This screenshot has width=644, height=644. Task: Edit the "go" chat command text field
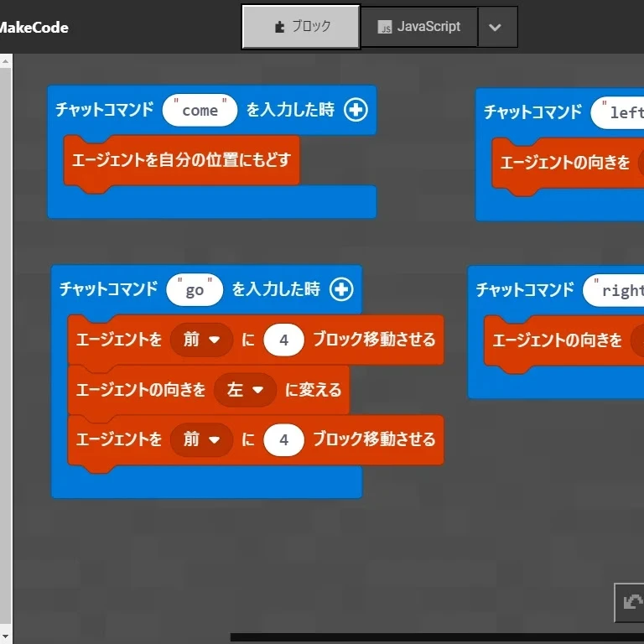pyautogui.click(x=195, y=290)
